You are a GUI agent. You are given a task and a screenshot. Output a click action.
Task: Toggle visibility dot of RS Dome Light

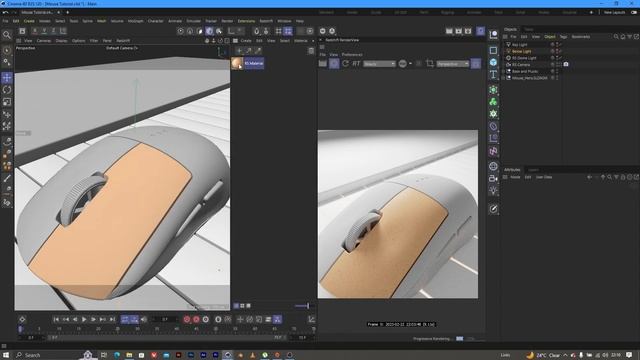coord(557,58)
